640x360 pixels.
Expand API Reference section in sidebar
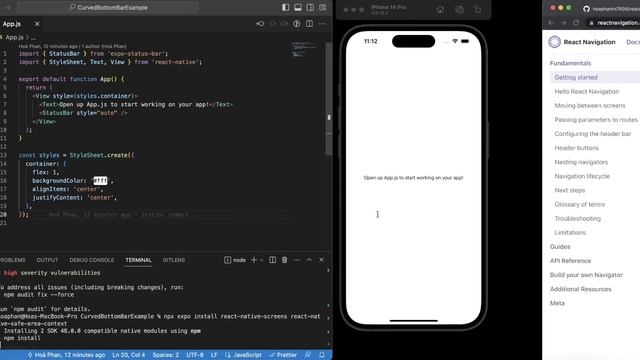click(x=570, y=261)
